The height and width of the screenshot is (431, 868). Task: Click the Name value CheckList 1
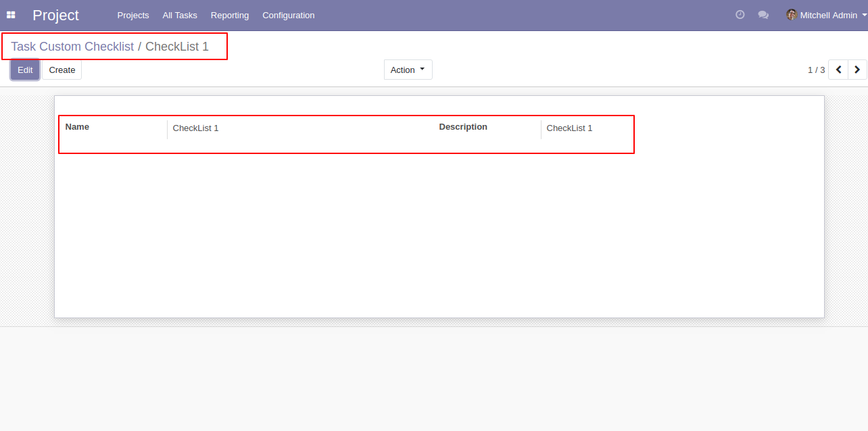point(196,128)
